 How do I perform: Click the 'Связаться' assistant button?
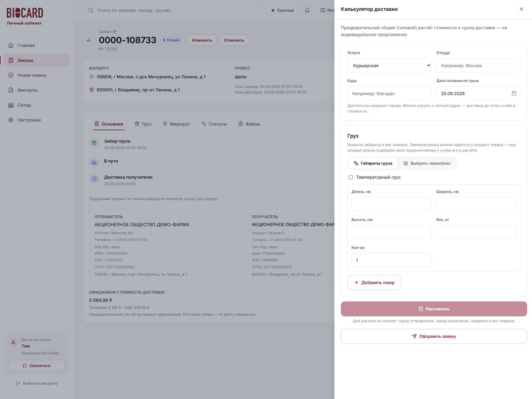[37, 365]
